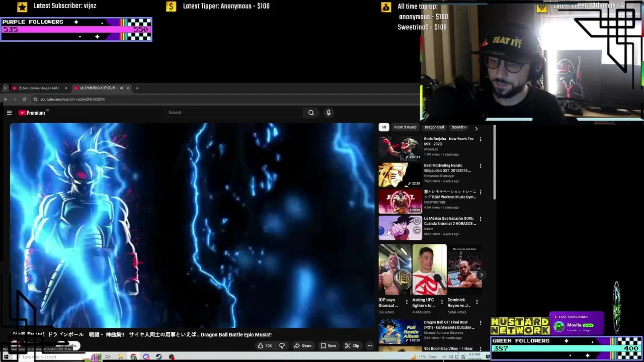This screenshot has width=644, height=362.
Task: Select the 'From S music' chip
Action: point(405,127)
